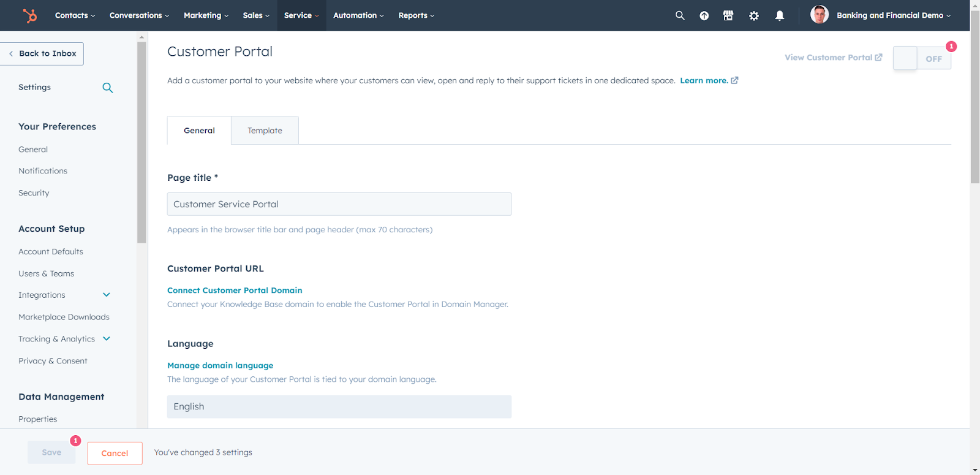Open Banking and Financial Demo account menu
The width and height of the screenshot is (980, 475).
click(x=894, y=15)
